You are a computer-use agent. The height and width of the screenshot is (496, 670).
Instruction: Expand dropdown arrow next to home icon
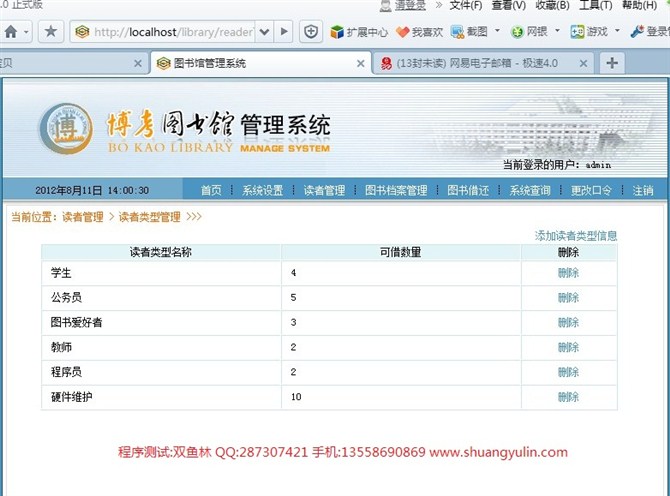point(27,32)
